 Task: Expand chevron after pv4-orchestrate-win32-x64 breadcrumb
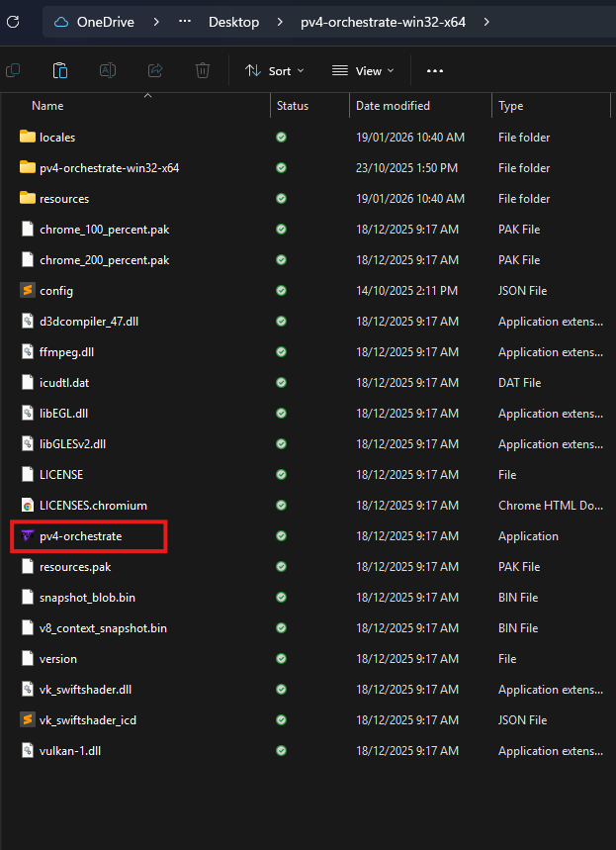point(485,22)
